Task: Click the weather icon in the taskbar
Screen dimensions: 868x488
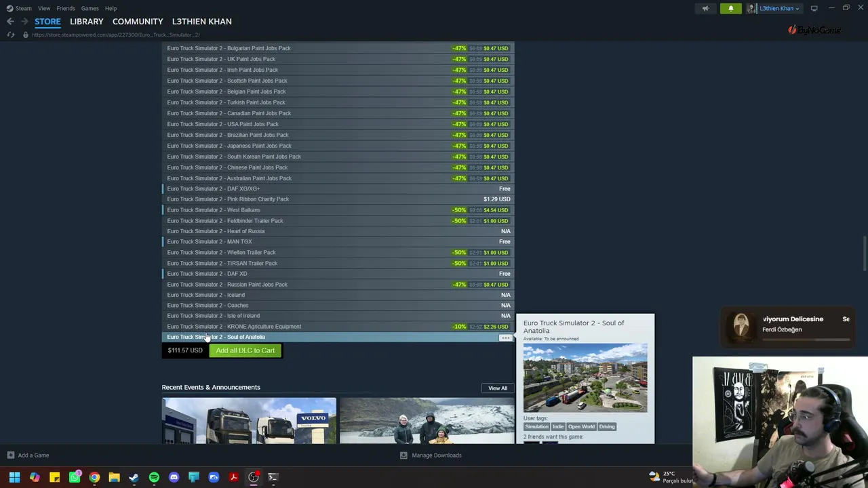Action: (654, 476)
